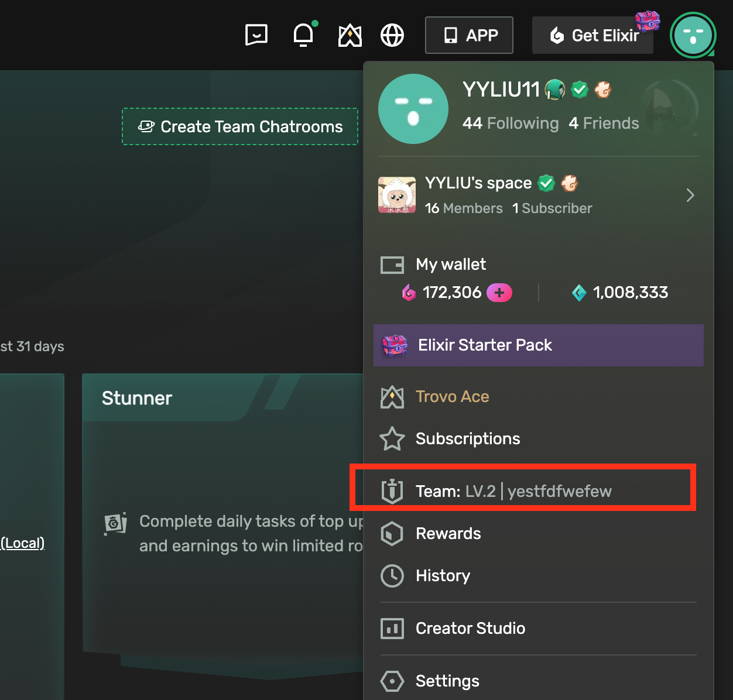Open History from the profile menu
This screenshot has width=733, height=700.
(x=443, y=576)
